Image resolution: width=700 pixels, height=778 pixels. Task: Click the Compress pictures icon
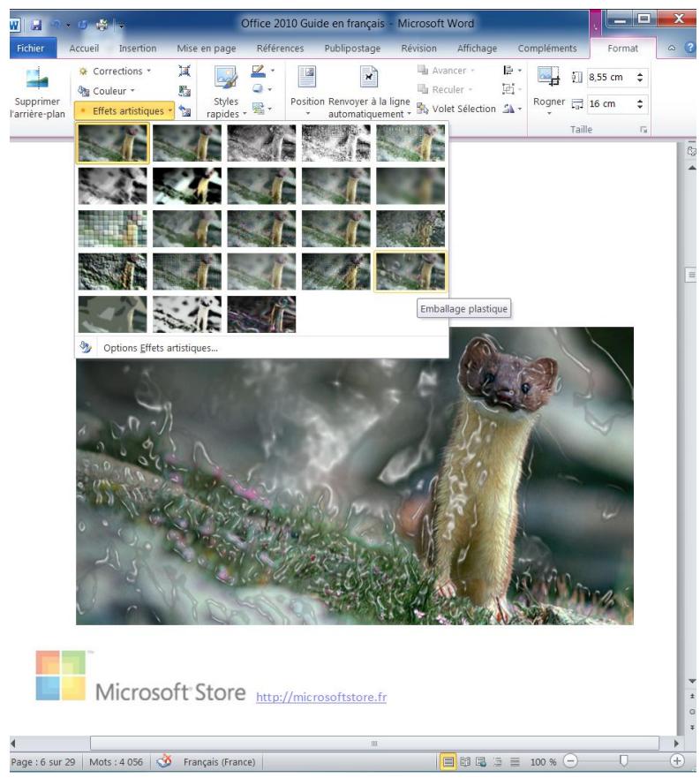(x=184, y=71)
